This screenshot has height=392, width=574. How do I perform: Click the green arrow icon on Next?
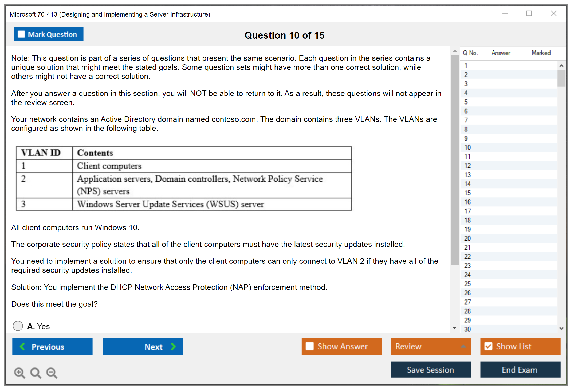pyautogui.click(x=173, y=346)
